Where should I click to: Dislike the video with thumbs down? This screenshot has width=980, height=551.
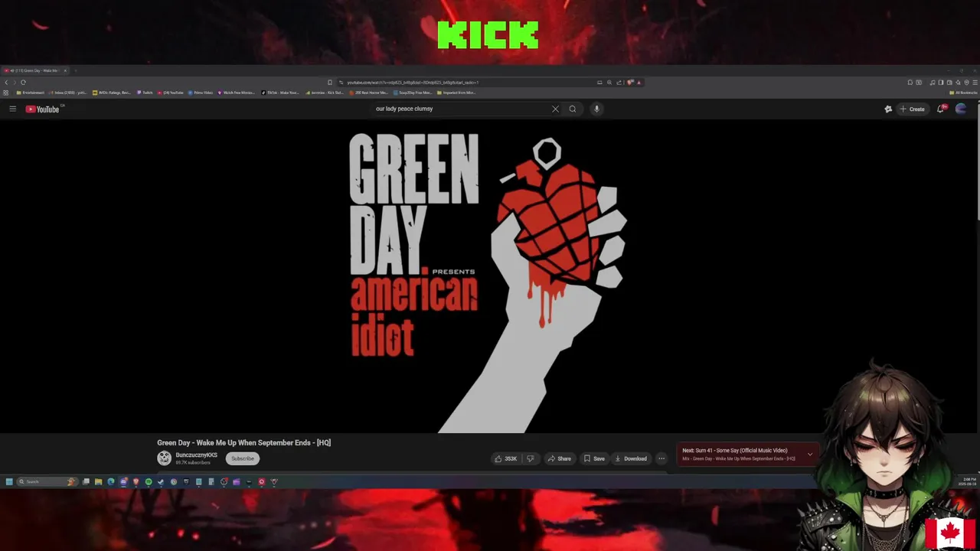coord(530,458)
